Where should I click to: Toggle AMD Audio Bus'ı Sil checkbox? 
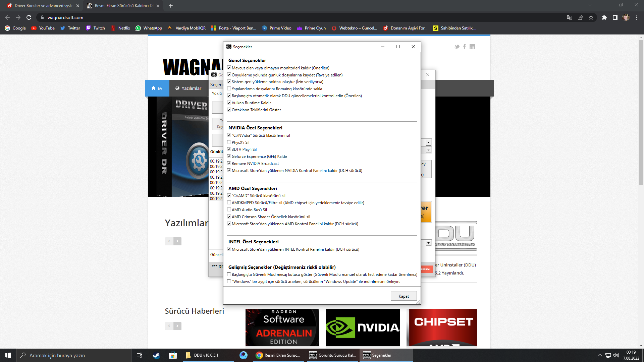click(229, 209)
